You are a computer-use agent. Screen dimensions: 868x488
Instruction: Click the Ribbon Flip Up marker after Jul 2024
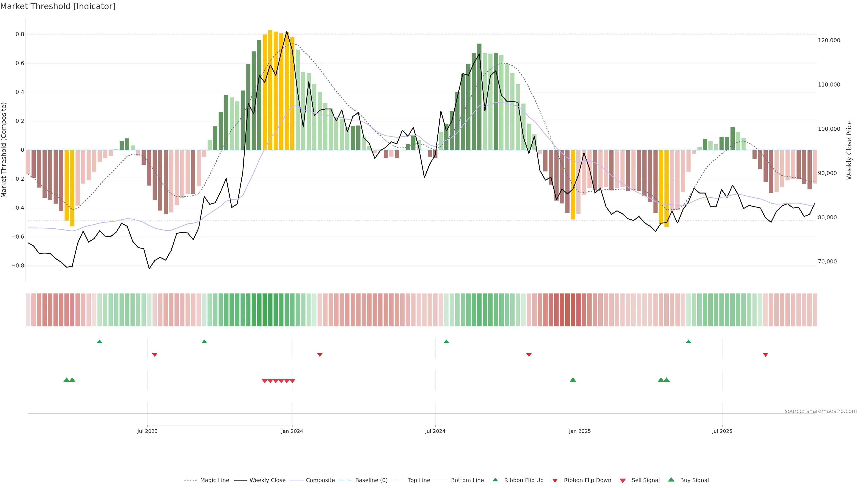click(x=446, y=342)
